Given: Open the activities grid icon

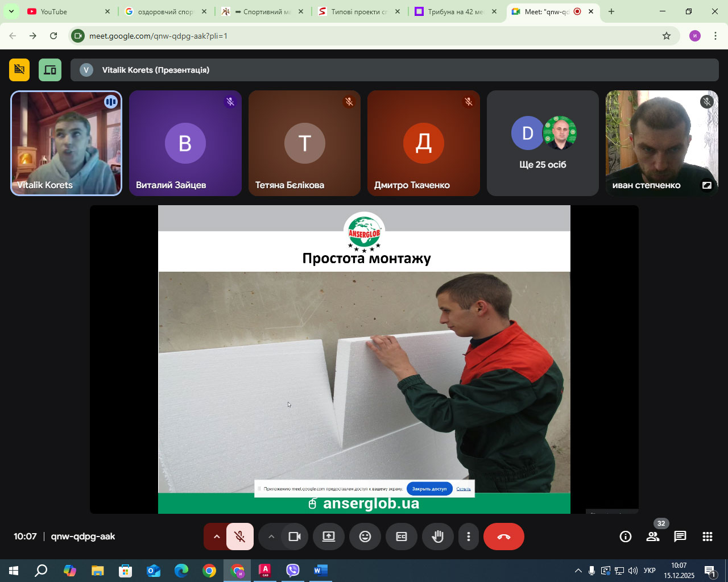Looking at the screenshot, I should 708,537.
